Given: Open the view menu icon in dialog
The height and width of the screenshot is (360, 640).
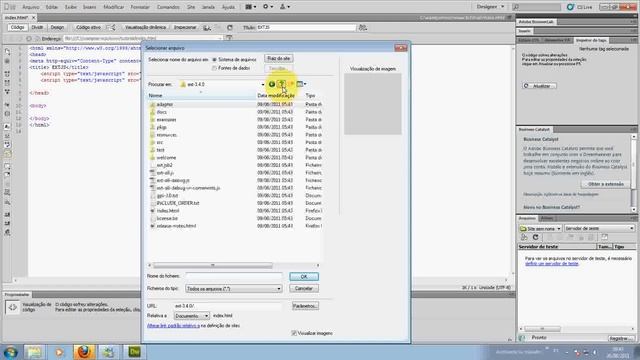Looking at the screenshot, I should coord(301,84).
